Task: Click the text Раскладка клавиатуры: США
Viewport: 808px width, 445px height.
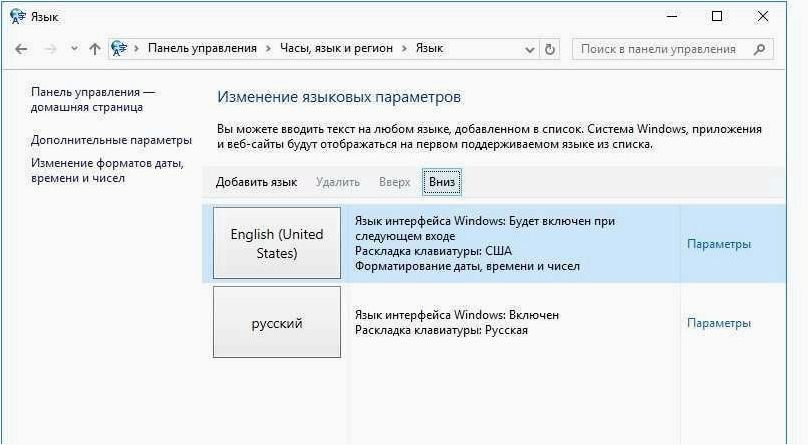Action: (x=433, y=251)
